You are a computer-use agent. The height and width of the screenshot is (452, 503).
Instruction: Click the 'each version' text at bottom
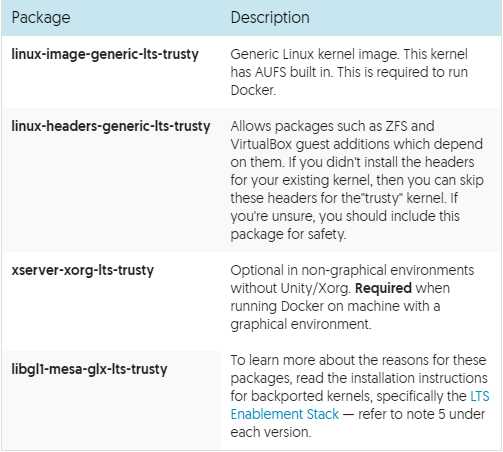(270, 432)
